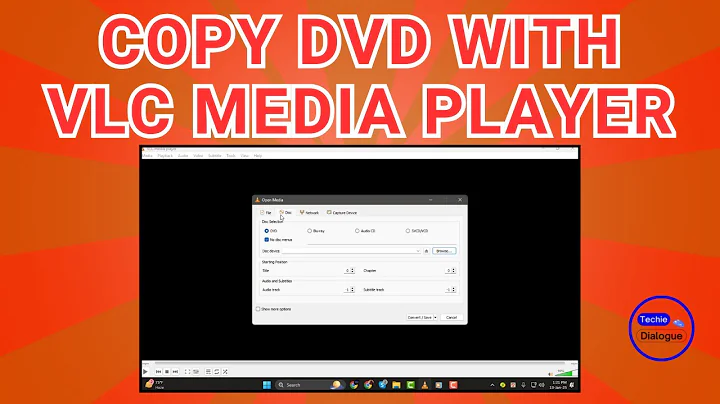The height and width of the screenshot is (404, 720).
Task: Open the green Camtasia taskbar icon
Action: tap(411, 385)
